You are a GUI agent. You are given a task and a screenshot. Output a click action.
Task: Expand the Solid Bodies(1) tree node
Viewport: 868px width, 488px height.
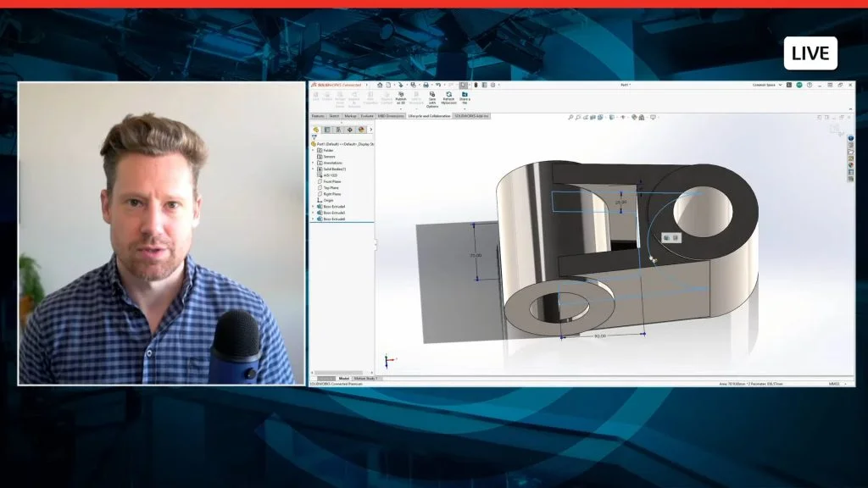[313, 169]
